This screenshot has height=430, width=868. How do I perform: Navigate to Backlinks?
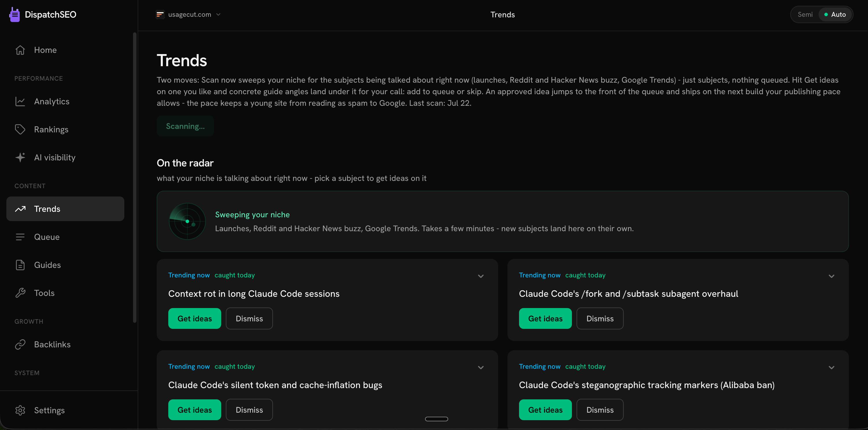[65, 344]
